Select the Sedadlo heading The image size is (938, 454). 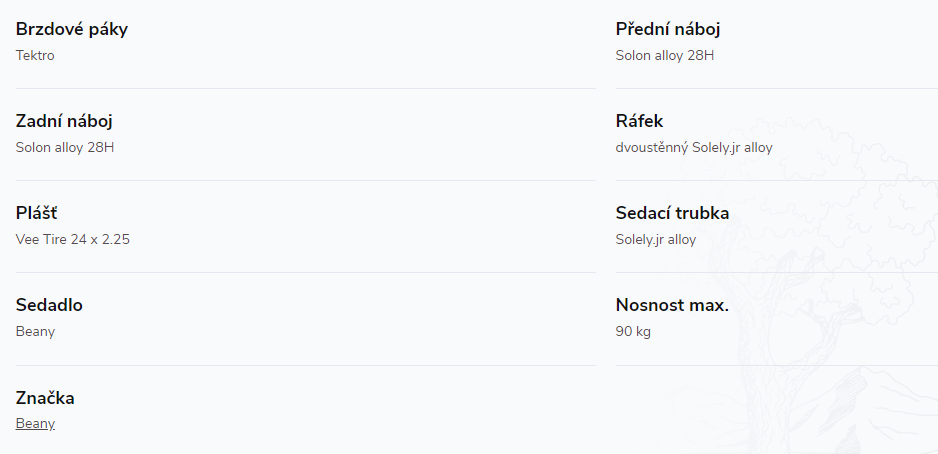[x=49, y=305]
